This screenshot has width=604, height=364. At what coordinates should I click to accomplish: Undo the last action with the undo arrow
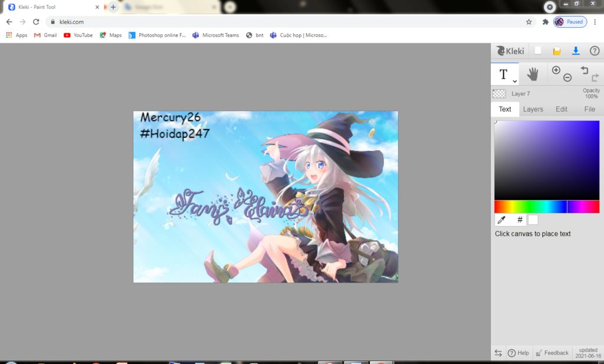point(585,70)
